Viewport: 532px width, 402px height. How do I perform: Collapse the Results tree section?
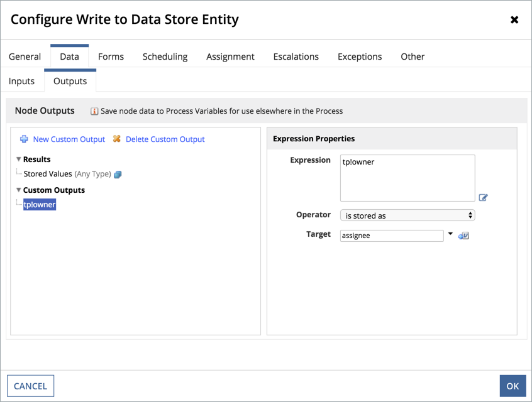pyautogui.click(x=19, y=160)
